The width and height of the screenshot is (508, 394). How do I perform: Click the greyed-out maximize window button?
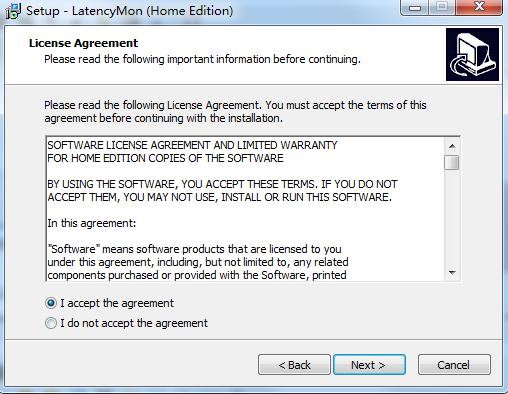(442, 7)
